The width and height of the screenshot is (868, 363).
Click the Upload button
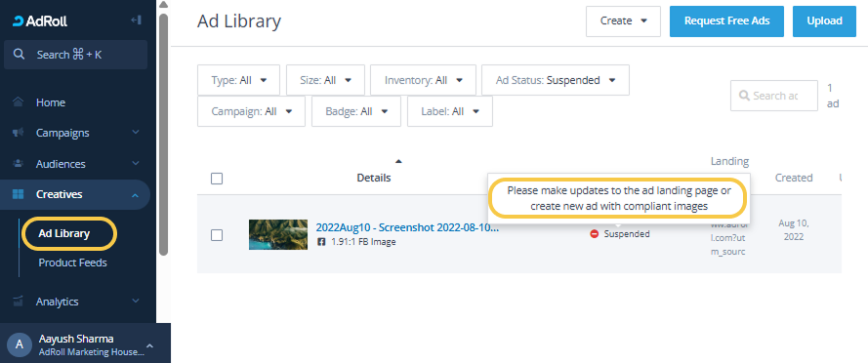tap(824, 21)
